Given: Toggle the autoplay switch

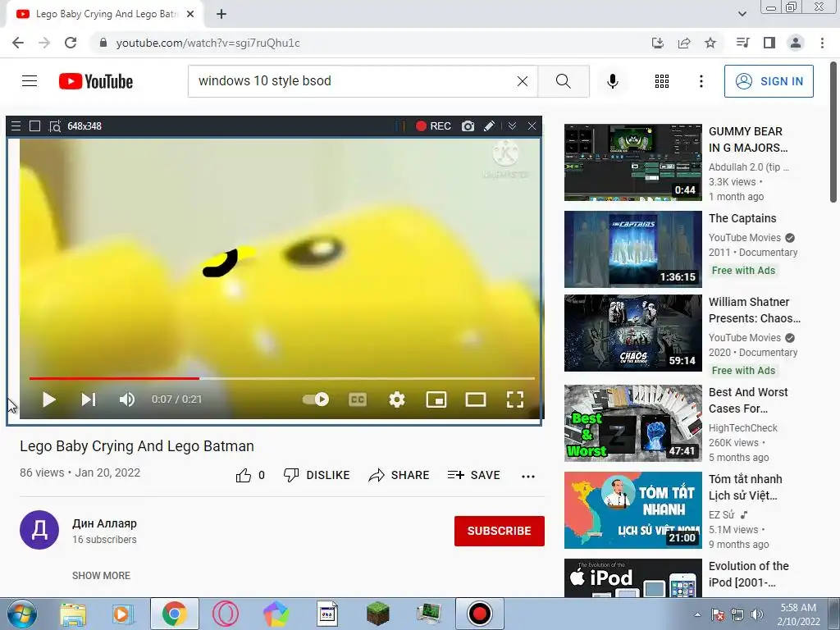Looking at the screenshot, I should pyautogui.click(x=316, y=399).
